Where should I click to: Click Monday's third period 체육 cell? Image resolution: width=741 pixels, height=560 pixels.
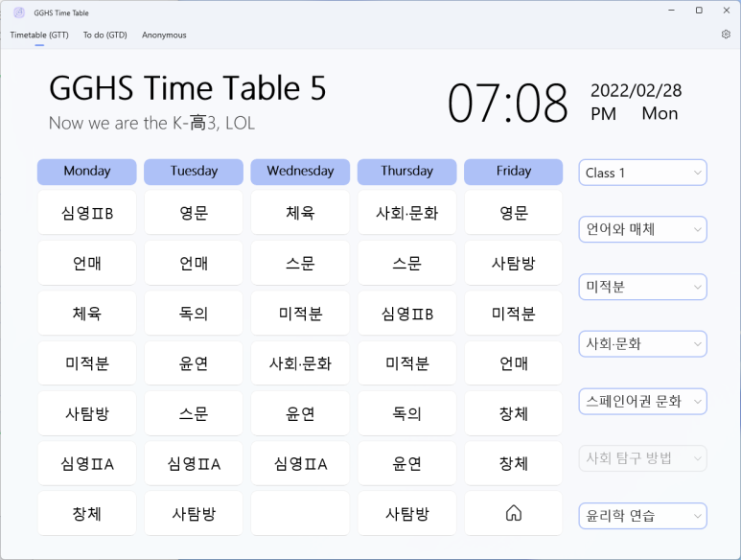pyautogui.click(x=87, y=313)
